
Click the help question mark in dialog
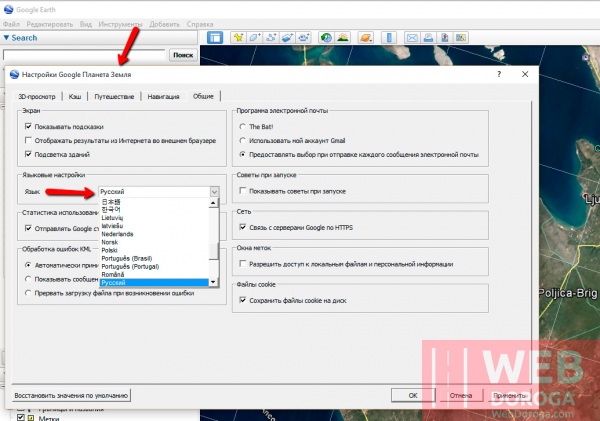(x=499, y=74)
